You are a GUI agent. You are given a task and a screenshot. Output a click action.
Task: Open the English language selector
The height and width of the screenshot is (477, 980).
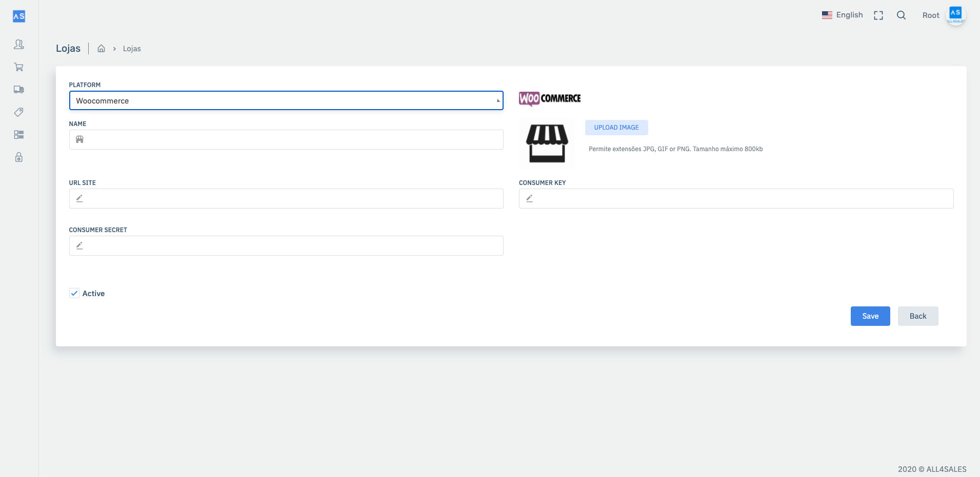[843, 15]
